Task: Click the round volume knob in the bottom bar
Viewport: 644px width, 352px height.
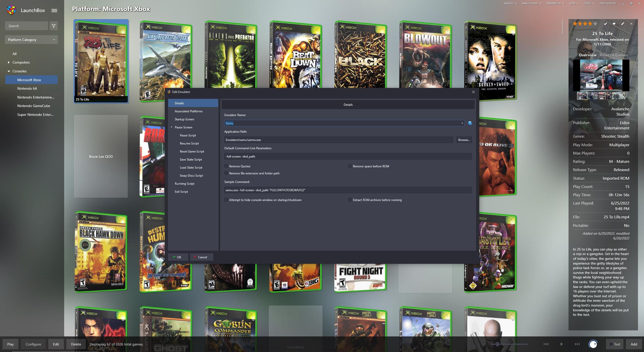Action: point(593,344)
